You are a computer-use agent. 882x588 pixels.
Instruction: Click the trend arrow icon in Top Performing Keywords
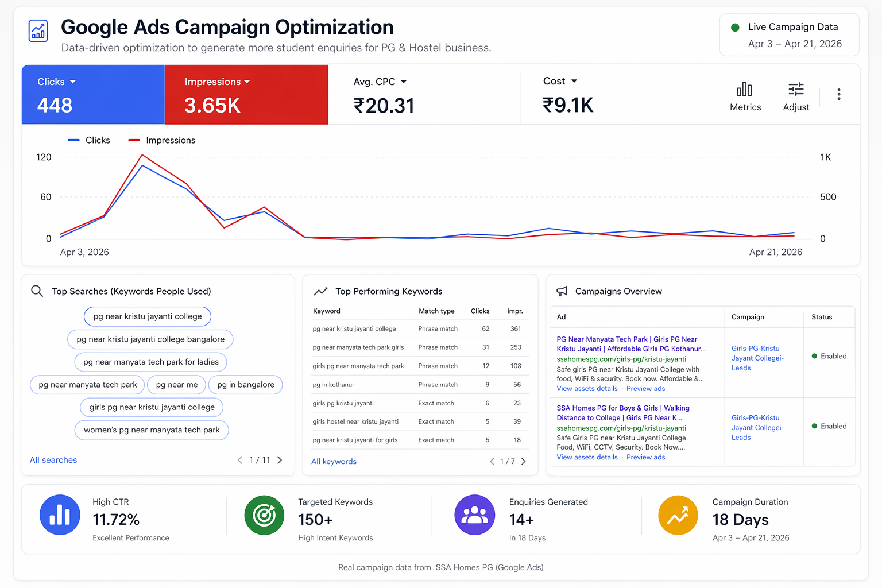[320, 291]
